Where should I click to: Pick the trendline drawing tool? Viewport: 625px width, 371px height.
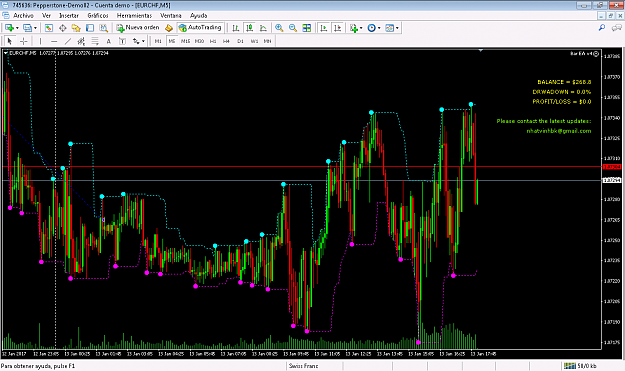[68, 41]
